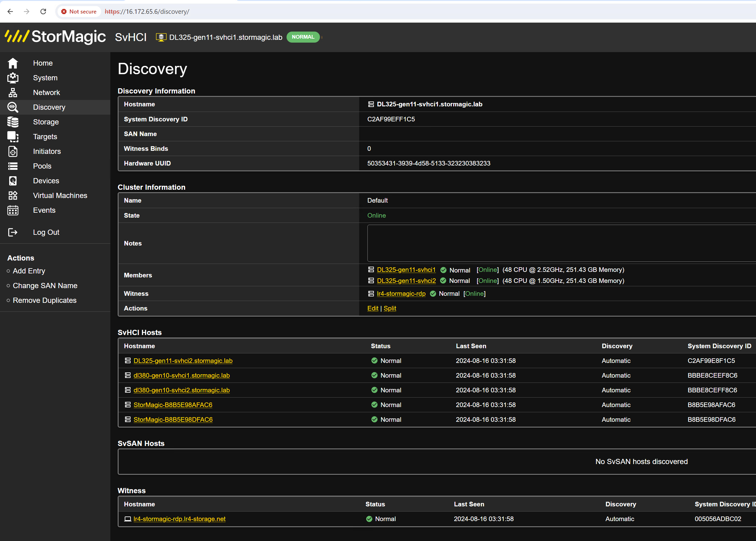Click the Last Seen column header in SvHCI Hosts
Viewport: 756px width, 541px height.
[471, 346]
